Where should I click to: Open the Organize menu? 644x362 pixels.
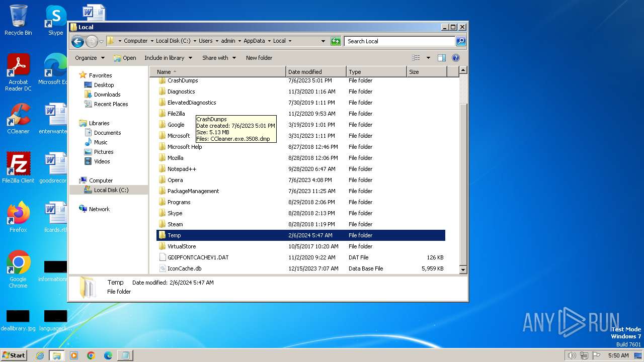pos(90,58)
